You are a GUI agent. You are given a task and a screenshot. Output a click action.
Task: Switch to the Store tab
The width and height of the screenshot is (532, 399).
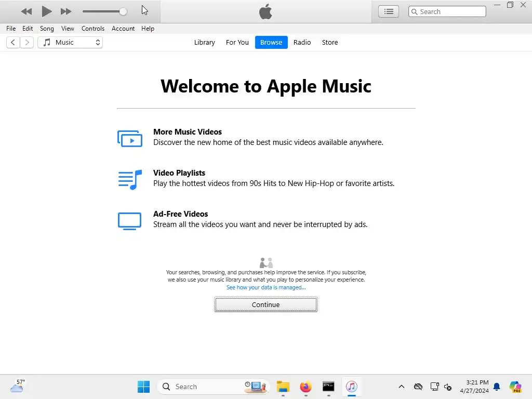click(330, 43)
